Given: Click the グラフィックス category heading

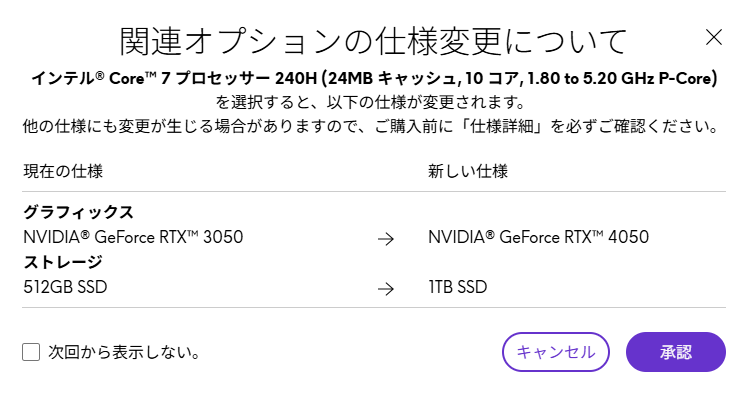Looking at the screenshot, I should click(x=78, y=212).
